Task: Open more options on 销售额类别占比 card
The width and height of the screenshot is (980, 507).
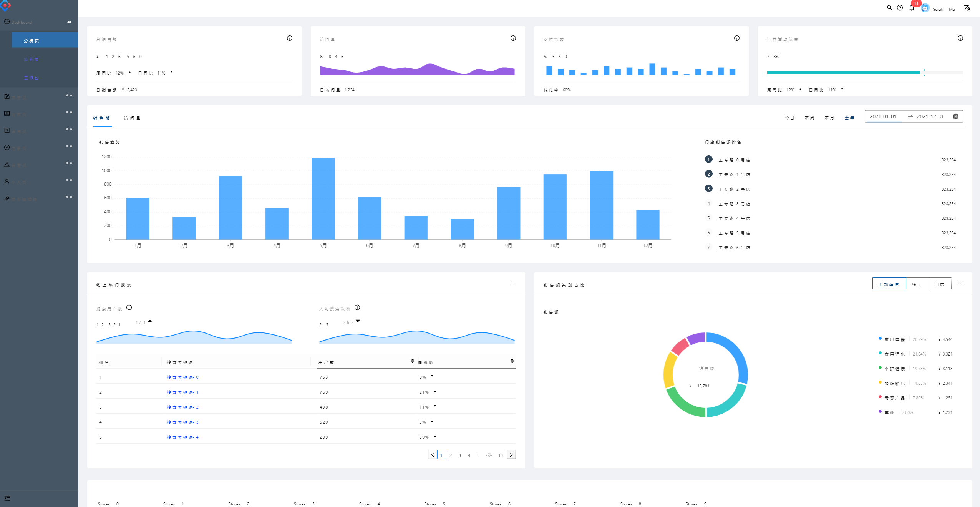Action: 960,283
